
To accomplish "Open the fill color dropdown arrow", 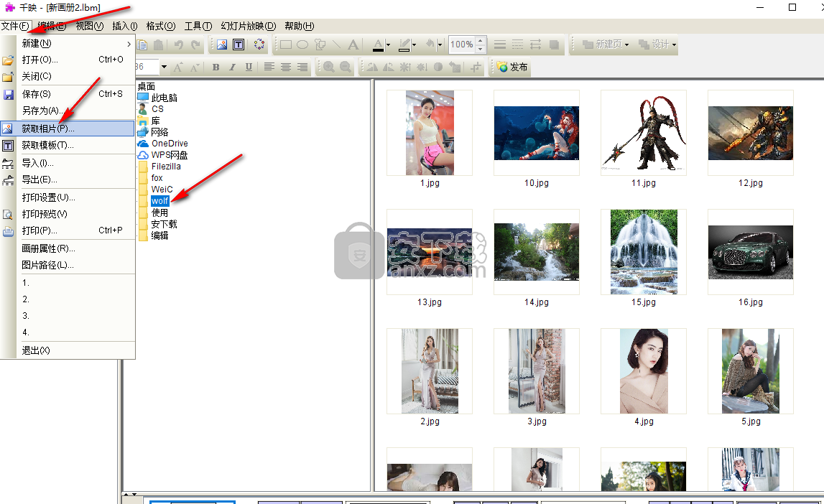I will (440, 45).
